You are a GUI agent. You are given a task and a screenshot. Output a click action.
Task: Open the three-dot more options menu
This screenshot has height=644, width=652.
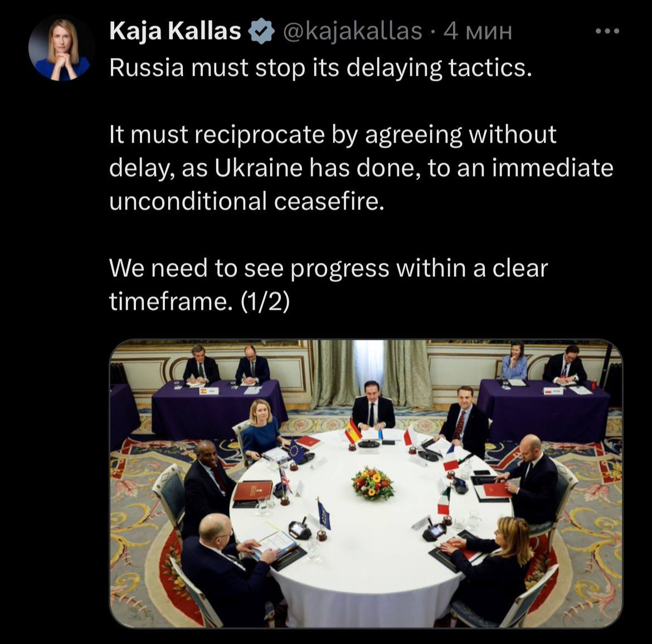(607, 31)
